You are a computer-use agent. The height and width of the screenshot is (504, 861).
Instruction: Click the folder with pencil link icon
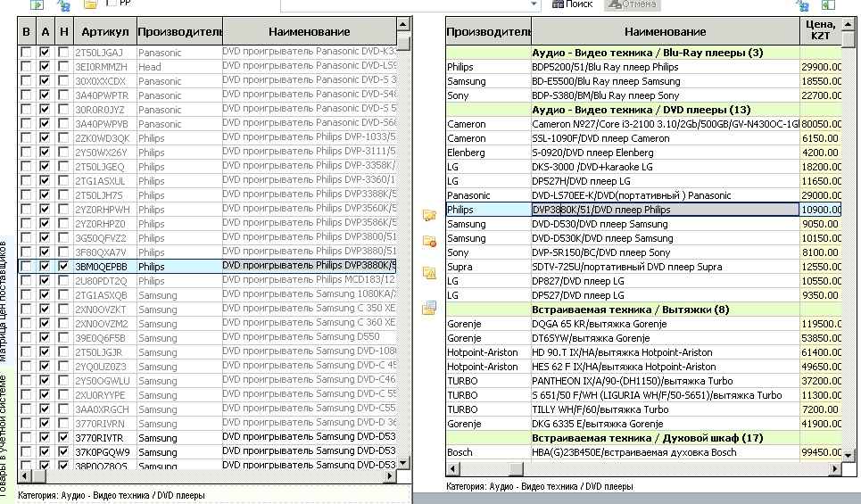[429, 215]
